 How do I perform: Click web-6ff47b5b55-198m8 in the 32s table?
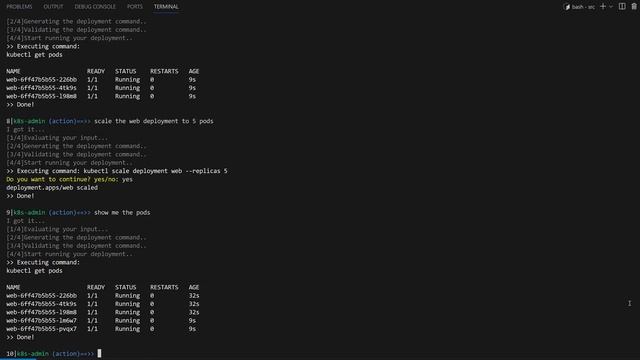[41, 312]
